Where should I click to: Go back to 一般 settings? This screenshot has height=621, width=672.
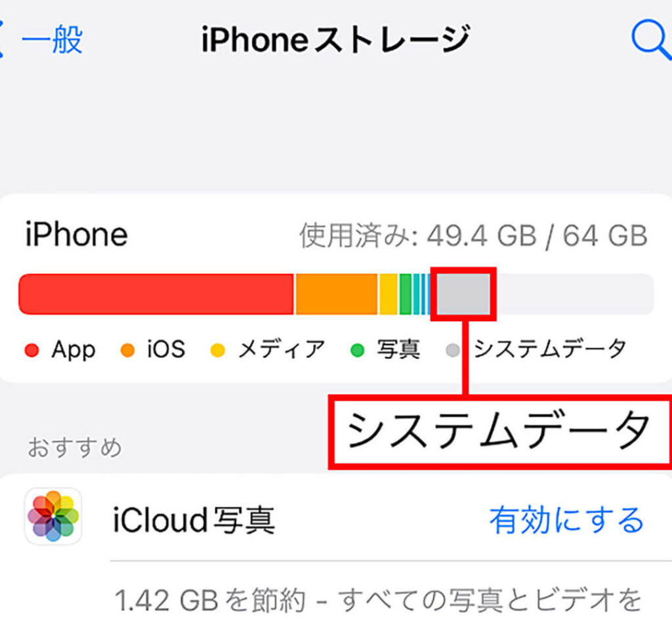(x=52, y=40)
